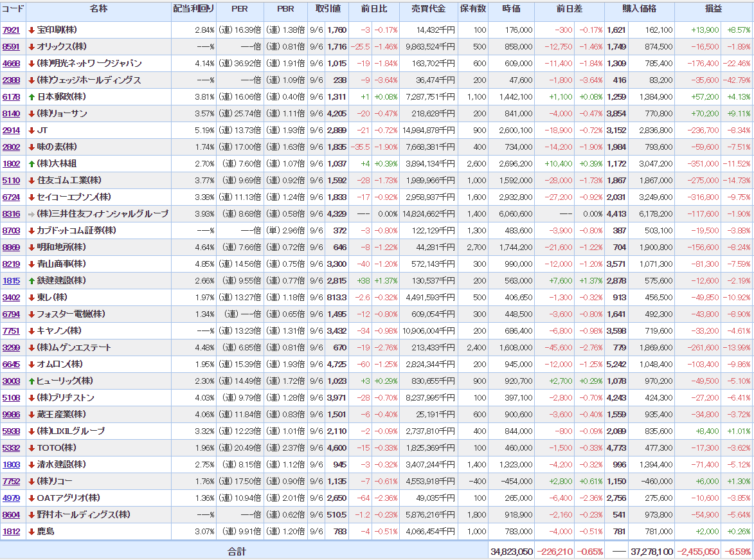Viewport: 754px width, 560px height.
Task: Click the red down arrow beside JT
Action: 31,131
